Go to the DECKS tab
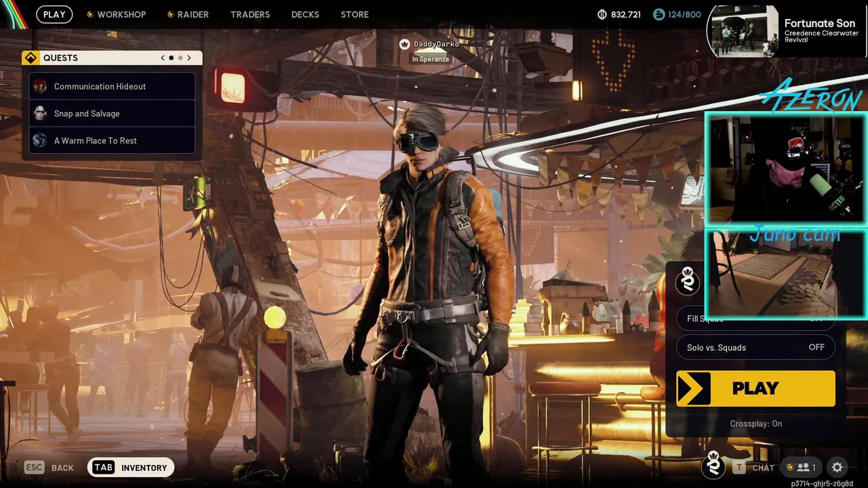The image size is (868, 488). click(x=305, y=14)
